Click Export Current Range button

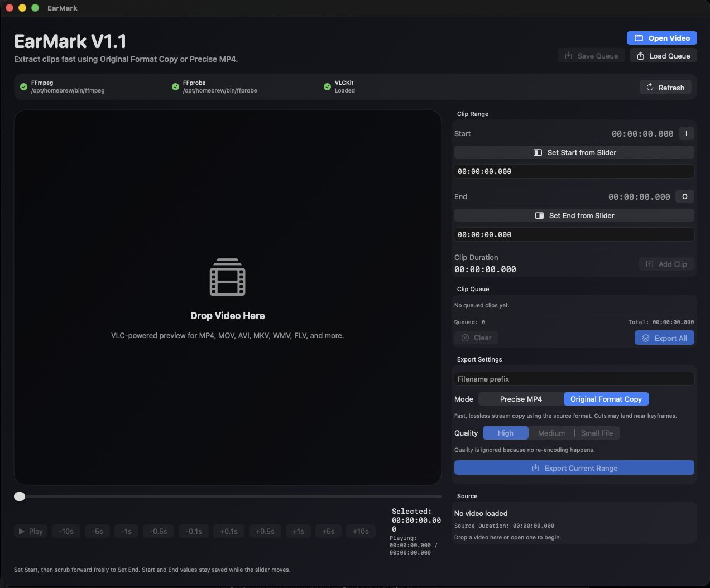tap(574, 468)
